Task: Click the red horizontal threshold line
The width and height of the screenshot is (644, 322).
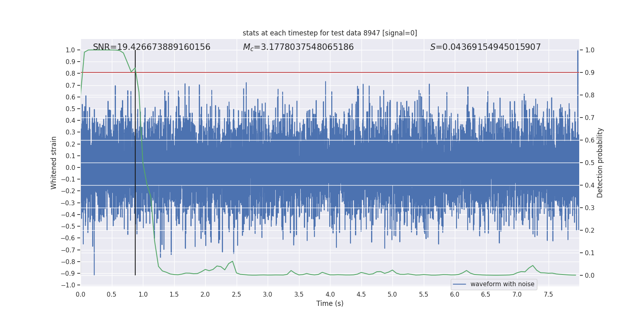Action: click(330, 73)
